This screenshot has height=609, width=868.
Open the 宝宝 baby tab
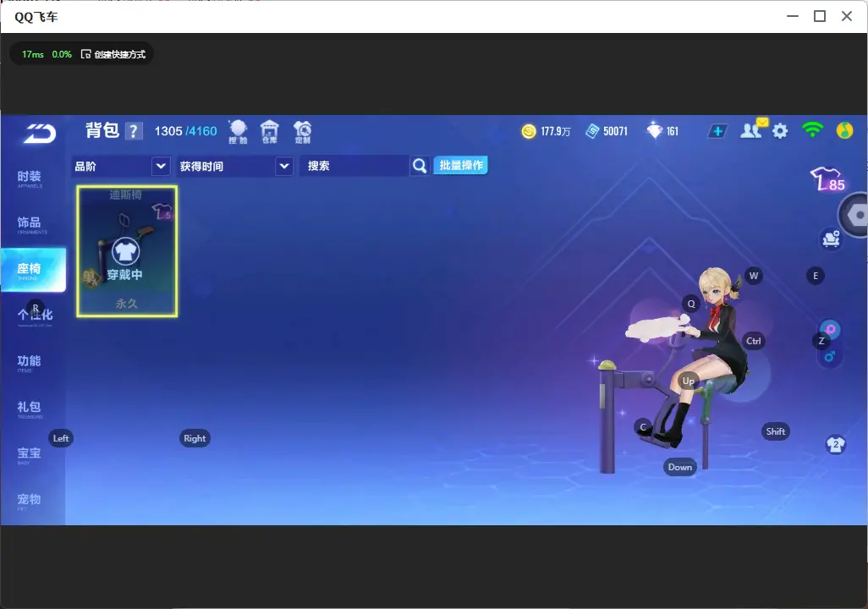pos(30,454)
